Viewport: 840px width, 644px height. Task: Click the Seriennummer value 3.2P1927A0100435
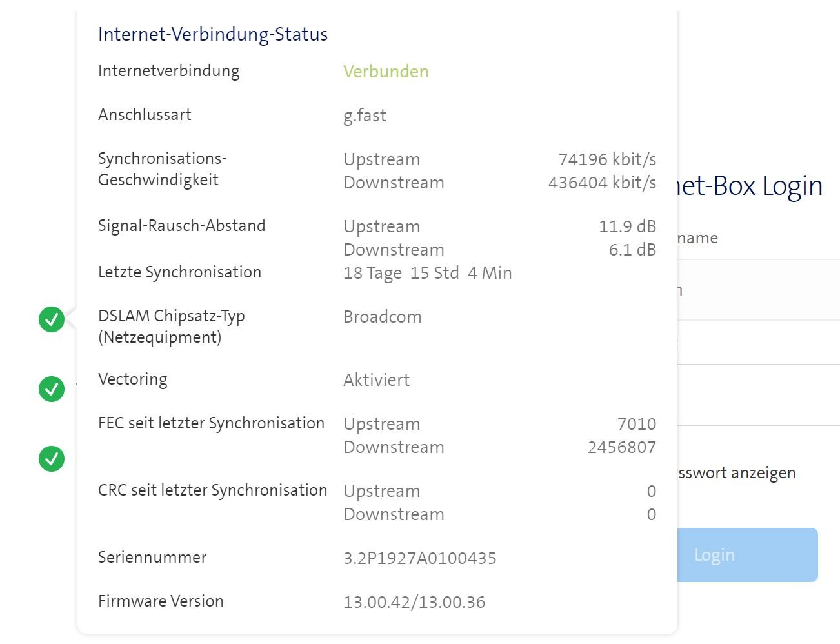pos(419,558)
